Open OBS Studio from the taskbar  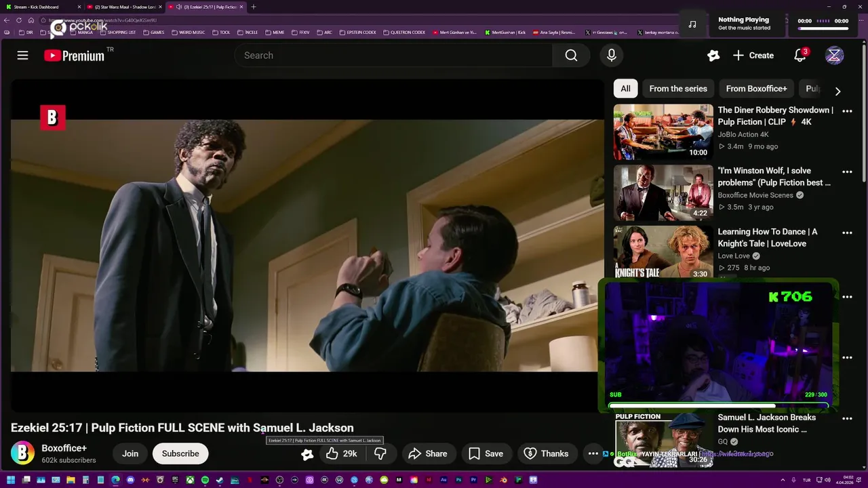click(279, 480)
